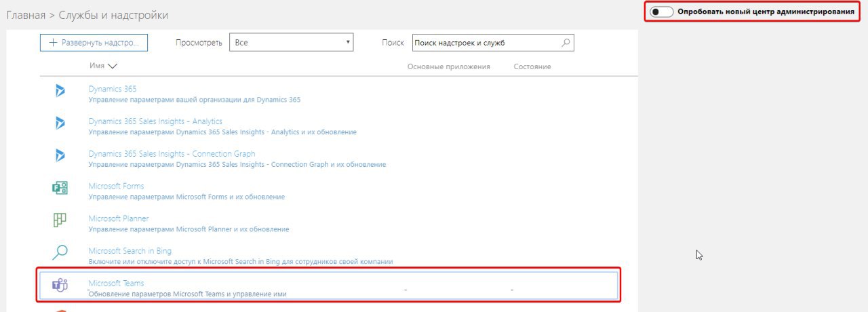Click the Sales Insights - Connection Graph icon
868x312 pixels.
(60, 155)
